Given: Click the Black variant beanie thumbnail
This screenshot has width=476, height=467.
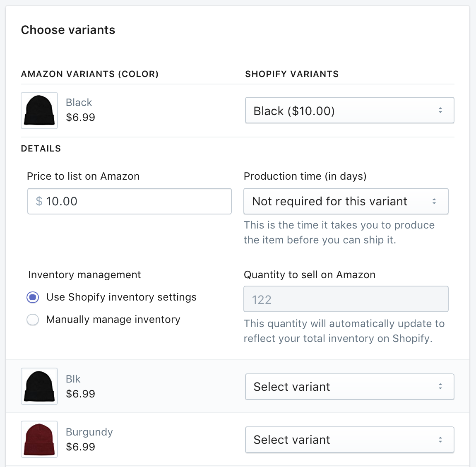Looking at the screenshot, I should 39,110.
